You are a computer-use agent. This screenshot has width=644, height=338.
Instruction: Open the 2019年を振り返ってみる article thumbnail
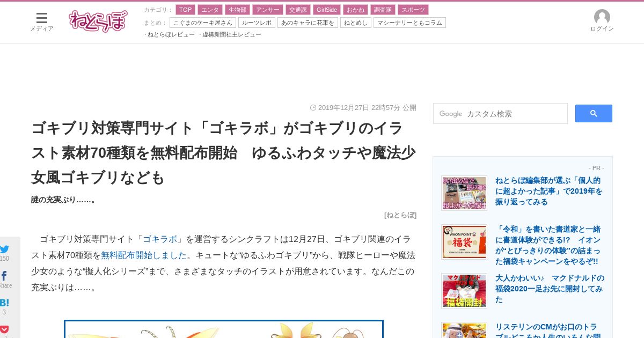[464, 193]
